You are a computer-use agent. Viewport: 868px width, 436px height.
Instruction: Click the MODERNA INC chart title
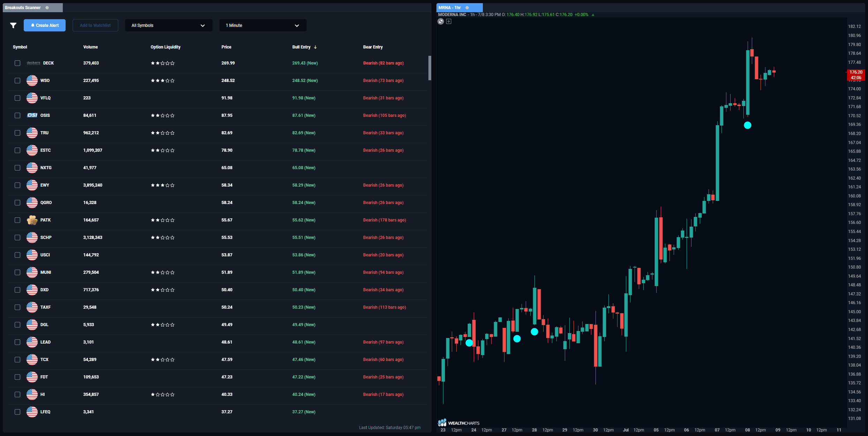click(452, 15)
